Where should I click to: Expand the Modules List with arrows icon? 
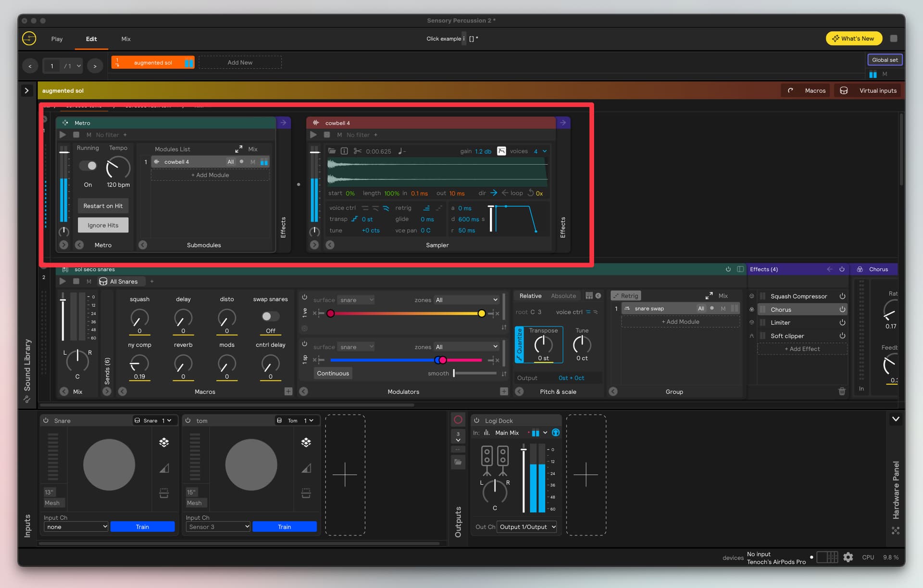point(238,149)
